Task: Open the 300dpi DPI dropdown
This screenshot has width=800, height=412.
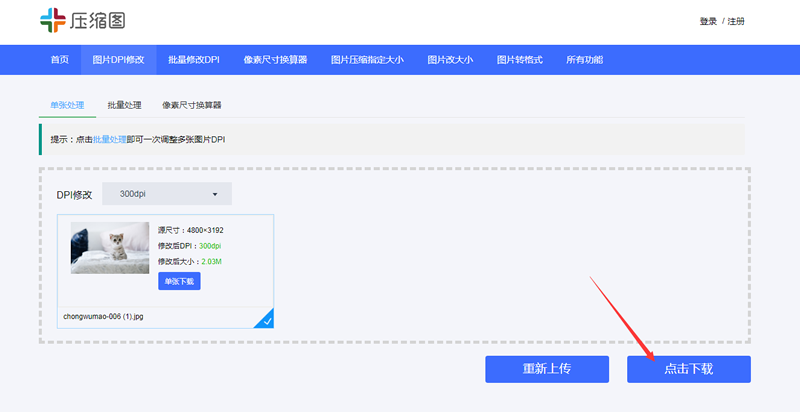Action: 167,194
